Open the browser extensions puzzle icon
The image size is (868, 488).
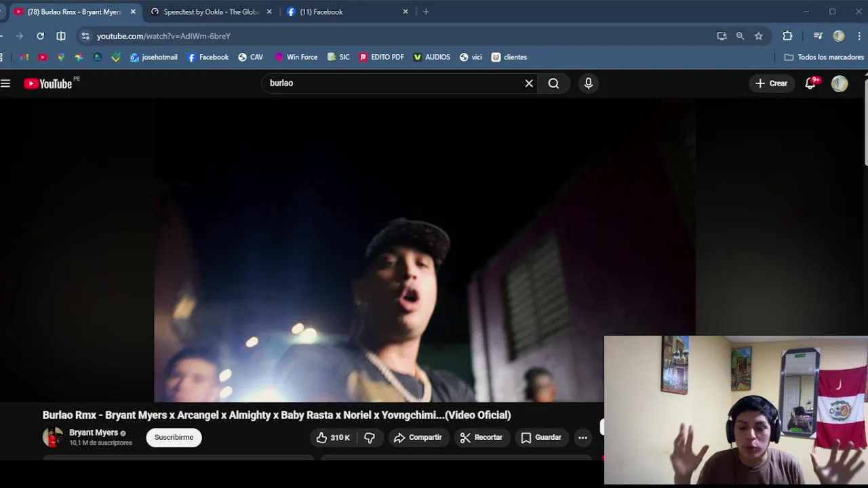(x=787, y=36)
